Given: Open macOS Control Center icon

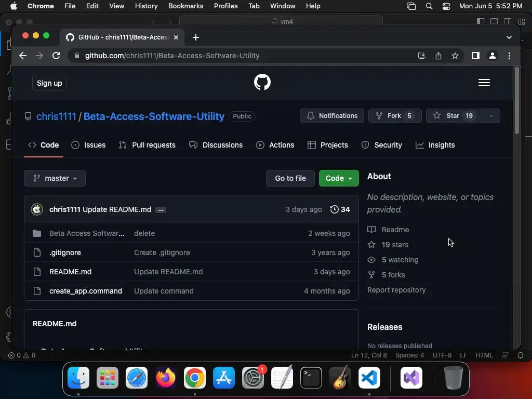Looking at the screenshot, I should 446,6.
